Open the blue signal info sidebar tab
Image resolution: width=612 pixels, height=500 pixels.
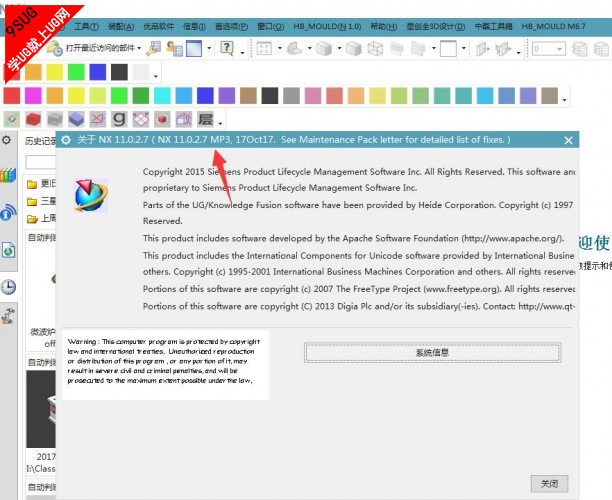point(8,213)
